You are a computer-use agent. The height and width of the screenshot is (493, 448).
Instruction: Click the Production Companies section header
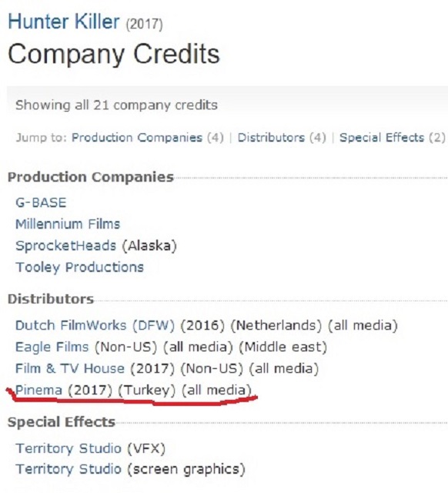91,177
